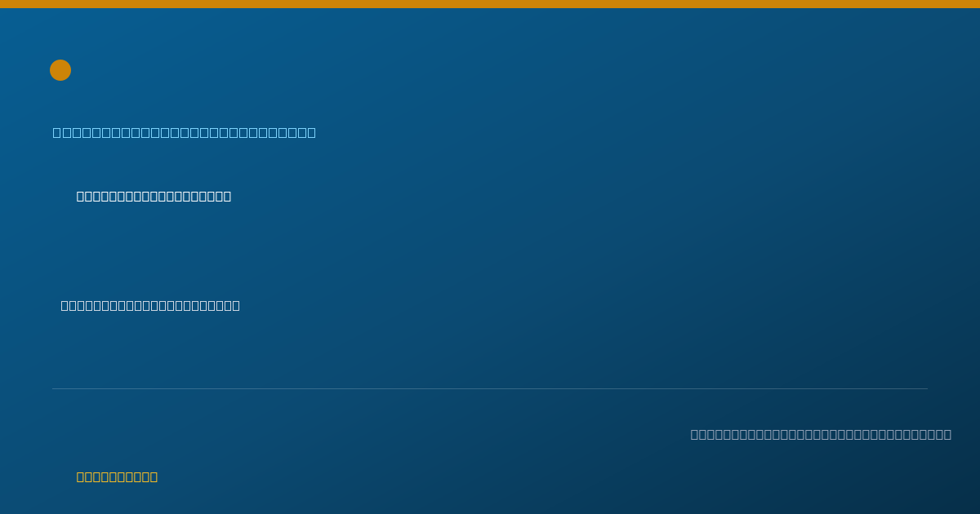Image resolution: width=980 pixels, height=514 pixels.
Task: Click the yellow text link near the bottom
Action: click(117, 477)
